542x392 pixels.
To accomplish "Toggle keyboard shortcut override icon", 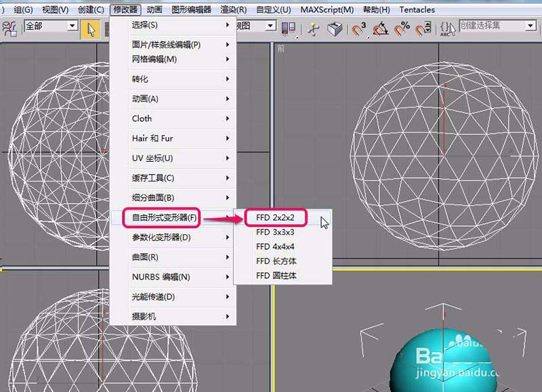I will pyautogui.click(x=335, y=29).
